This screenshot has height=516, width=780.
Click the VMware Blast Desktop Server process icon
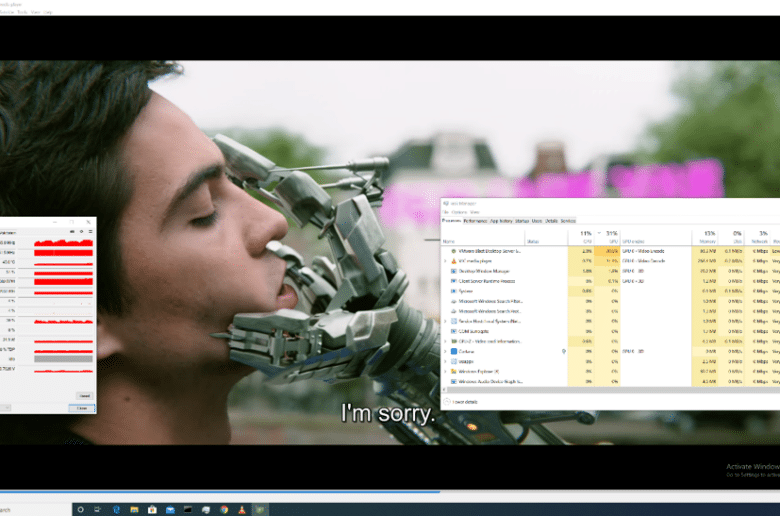click(x=454, y=251)
